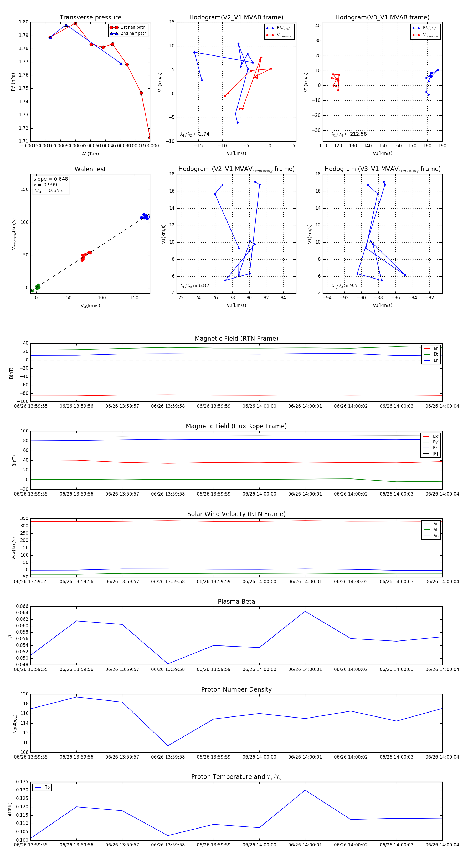Click the 'Transverse pressure' plot title
Image resolution: width=473 pixels, height=868 pixels.
pos(90,18)
